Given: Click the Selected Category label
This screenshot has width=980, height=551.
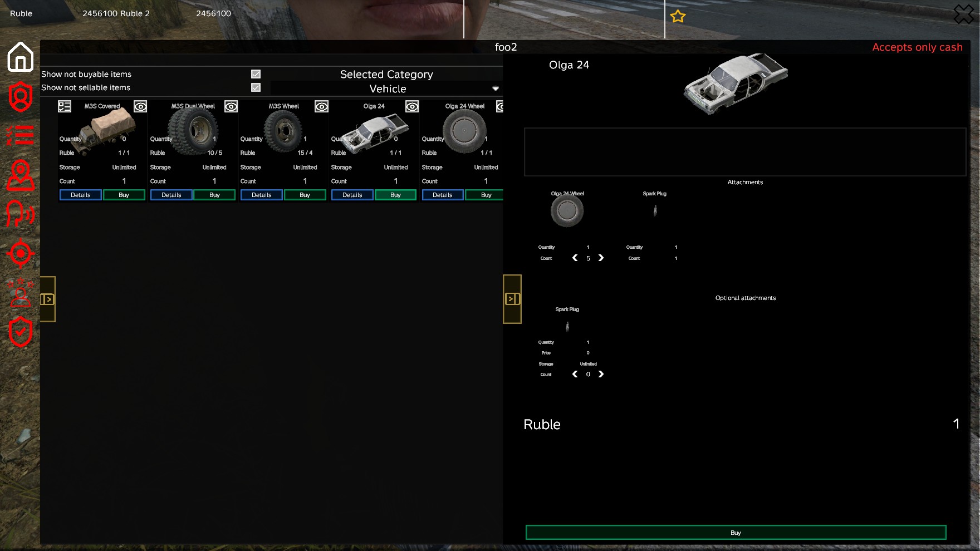Looking at the screenshot, I should coord(386,74).
